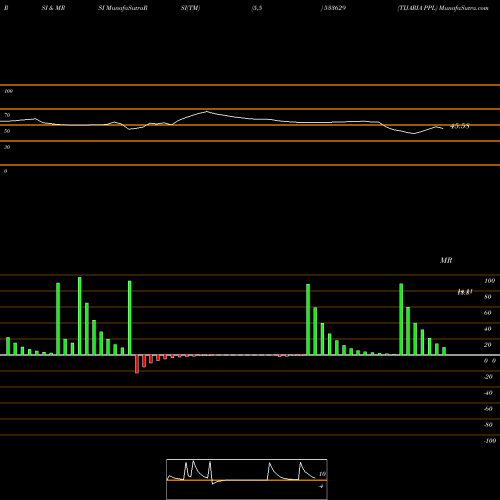Click the MR axis label -60

[x=488, y=409]
